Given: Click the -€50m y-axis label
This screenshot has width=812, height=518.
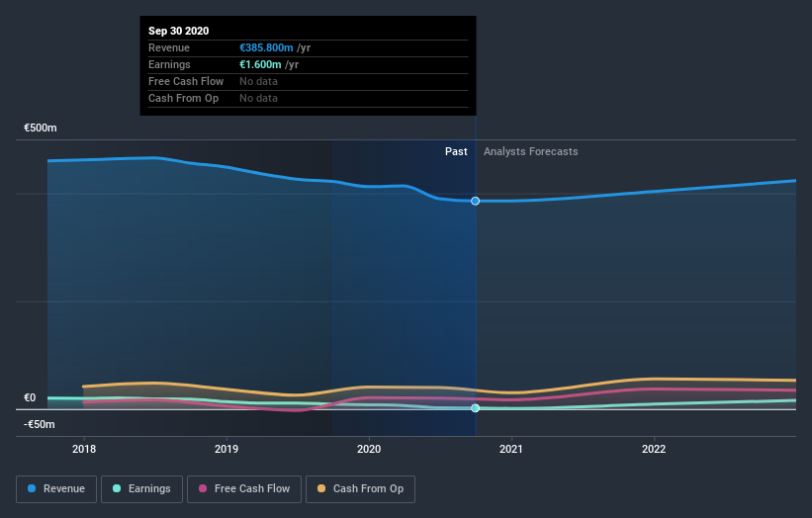Looking at the screenshot, I should (39, 424).
